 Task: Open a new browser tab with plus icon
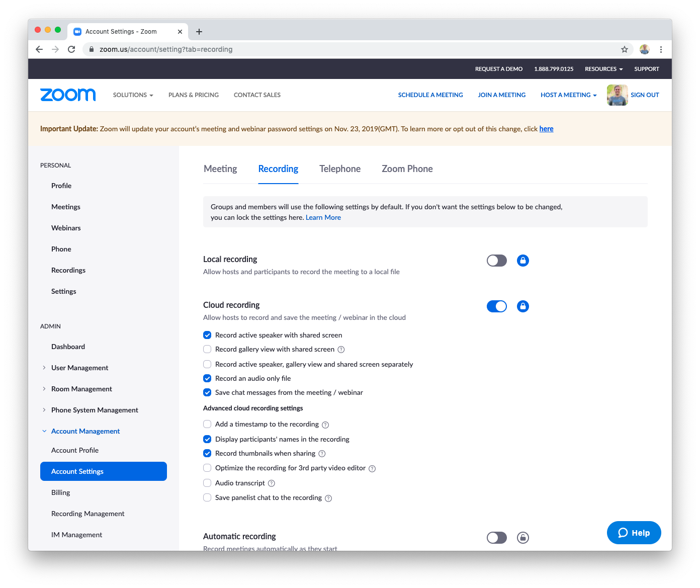coord(199,32)
